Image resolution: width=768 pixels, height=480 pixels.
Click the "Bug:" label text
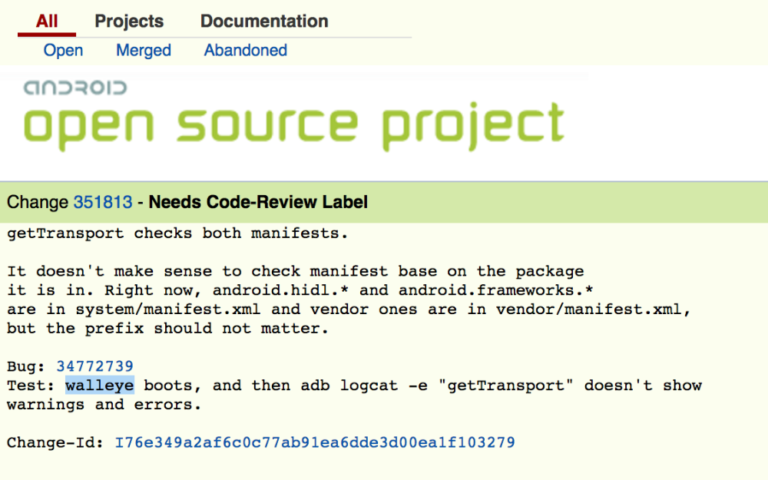coord(26,366)
